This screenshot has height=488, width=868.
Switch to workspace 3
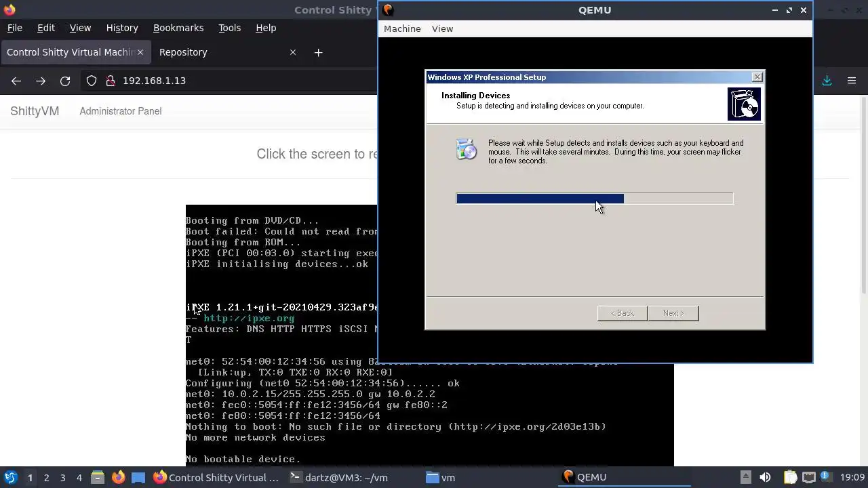tap(62, 478)
